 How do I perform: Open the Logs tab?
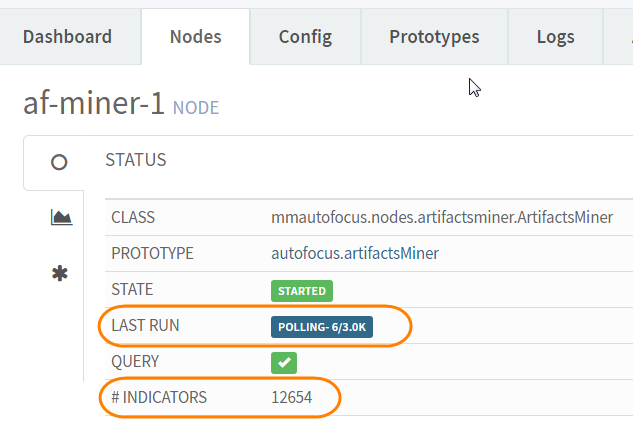(555, 37)
